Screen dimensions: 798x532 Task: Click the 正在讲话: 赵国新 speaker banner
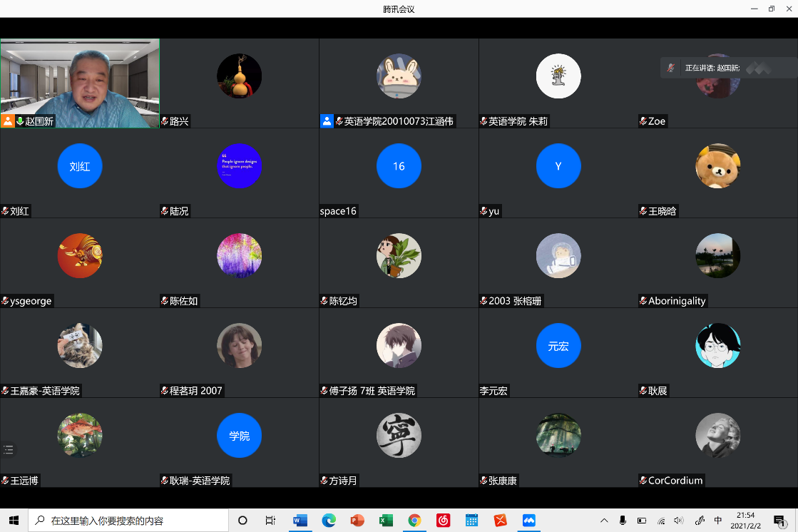[x=713, y=68]
